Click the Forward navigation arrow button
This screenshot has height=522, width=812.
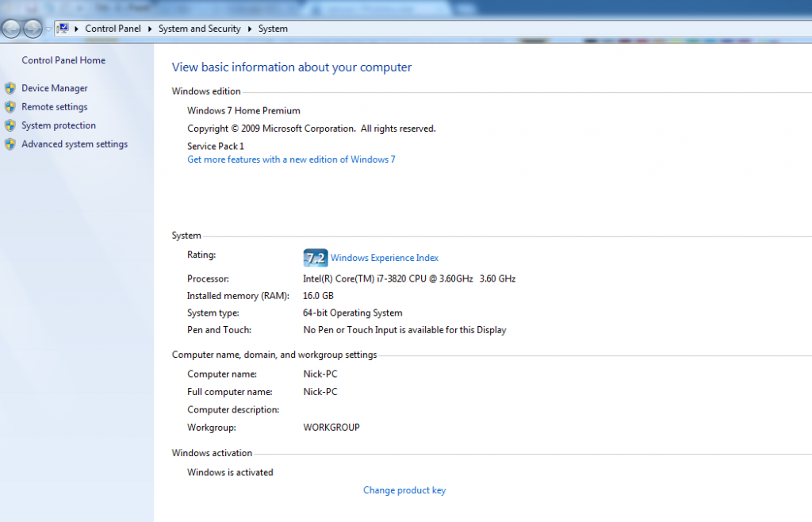[x=33, y=29]
